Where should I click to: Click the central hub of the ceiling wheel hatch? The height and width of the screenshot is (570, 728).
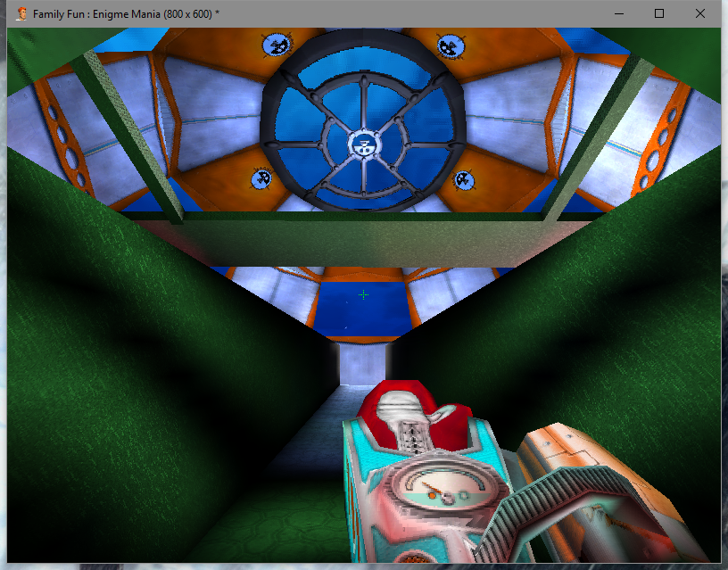pos(363,145)
